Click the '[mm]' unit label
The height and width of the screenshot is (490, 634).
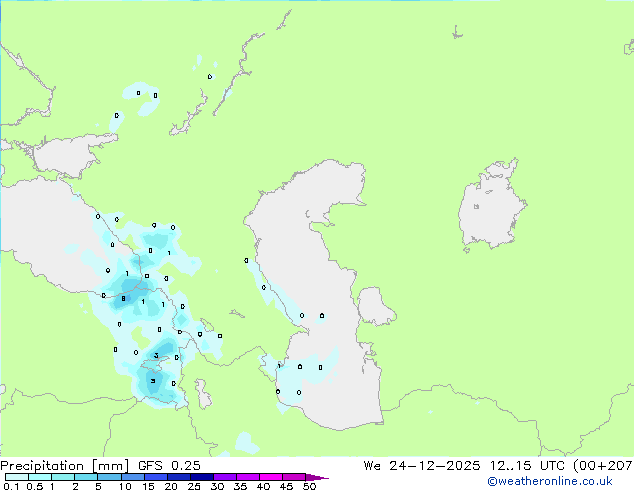110,466
